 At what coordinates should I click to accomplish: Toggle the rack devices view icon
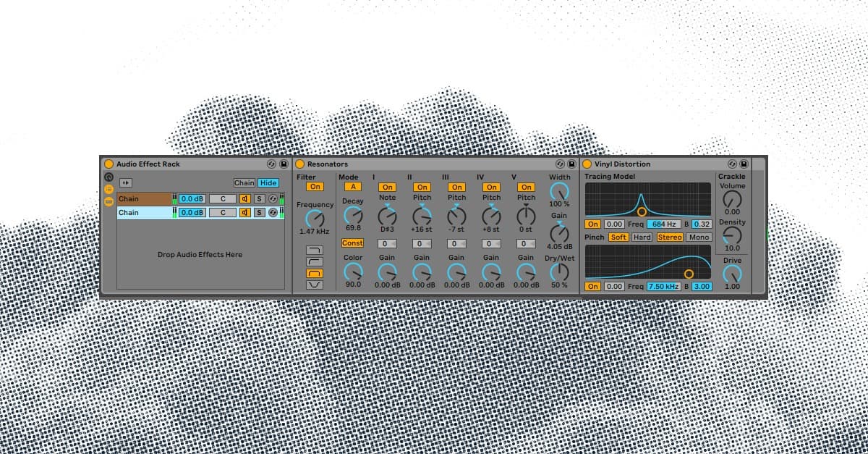pyautogui.click(x=109, y=201)
